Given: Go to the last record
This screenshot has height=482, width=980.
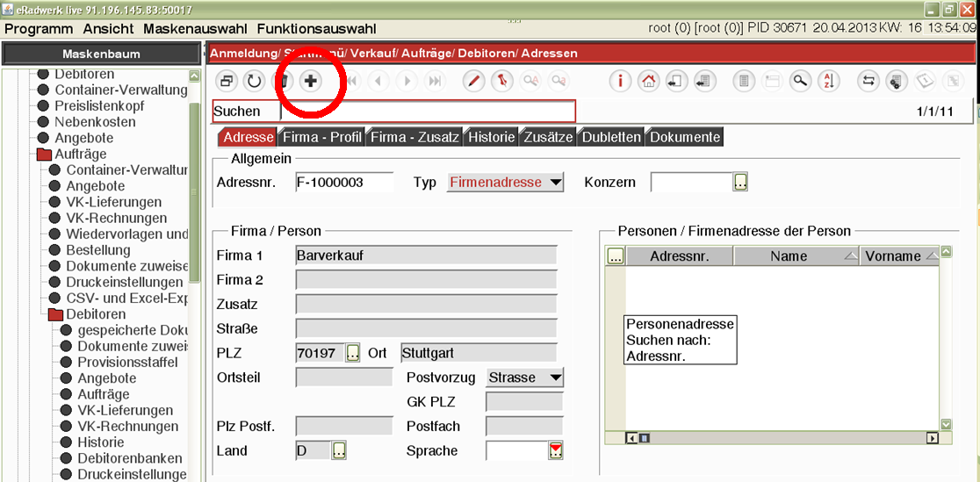Looking at the screenshot, I should pos(435,81).
